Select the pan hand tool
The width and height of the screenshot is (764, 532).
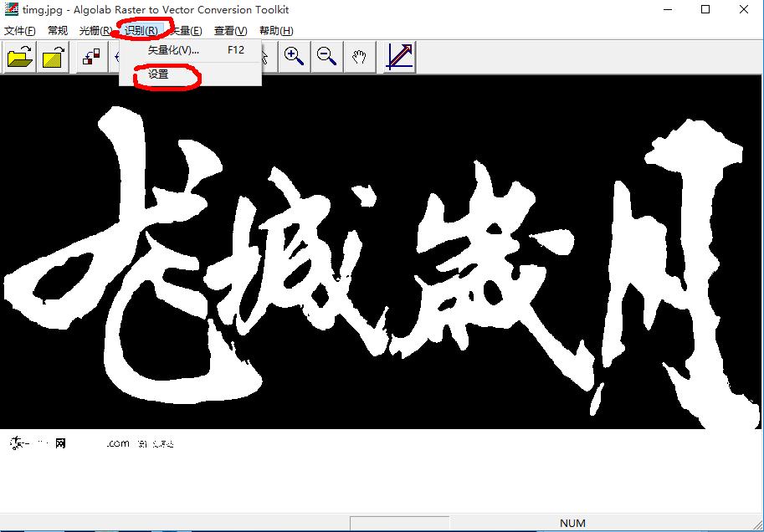360,57
